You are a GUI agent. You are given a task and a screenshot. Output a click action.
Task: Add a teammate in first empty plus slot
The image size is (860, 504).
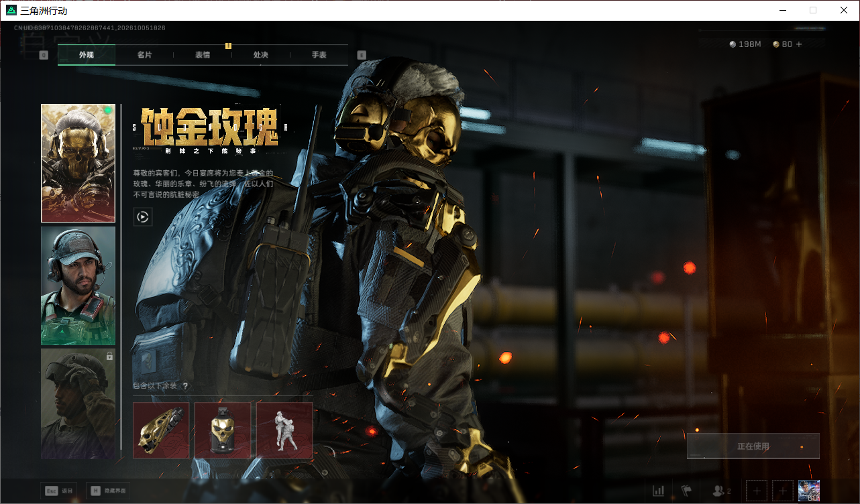(757, 491)
